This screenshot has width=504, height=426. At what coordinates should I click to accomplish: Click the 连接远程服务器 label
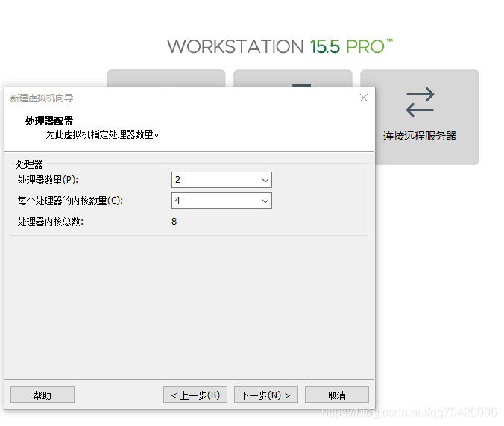tap(420, 136)
